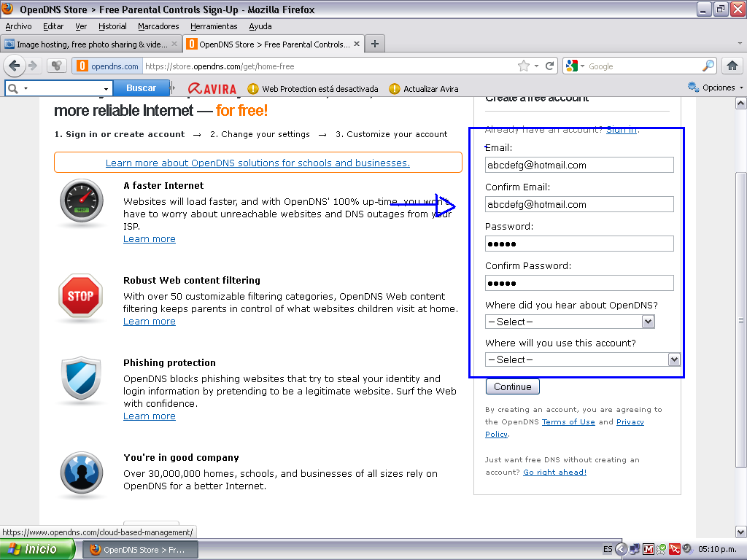Click the page scrollbar down arrow
The image size is (747, 560).
(x=741, y=532)
